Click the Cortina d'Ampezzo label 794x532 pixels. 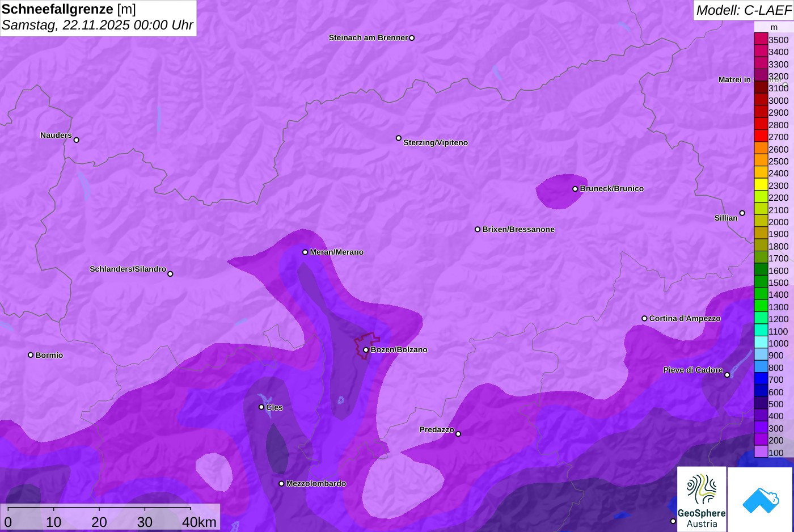coord(685,319)
